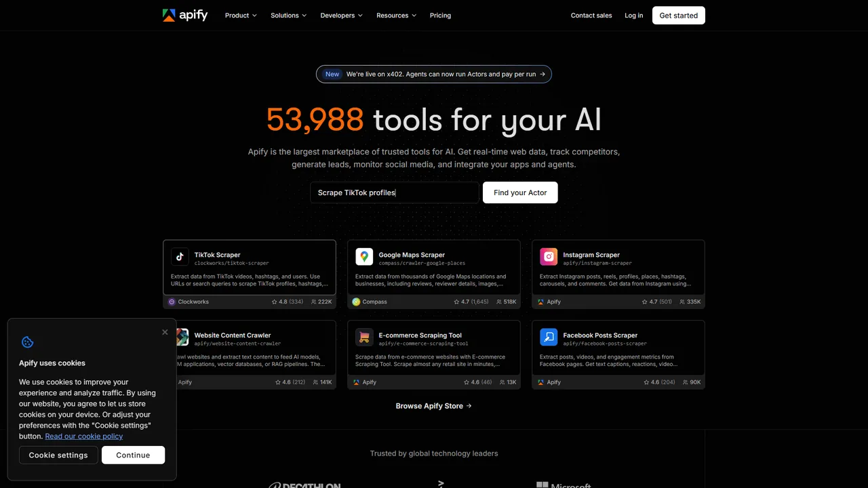
Task: Open the Google Maps Scraper card title
Action: (x=412, y=255)
